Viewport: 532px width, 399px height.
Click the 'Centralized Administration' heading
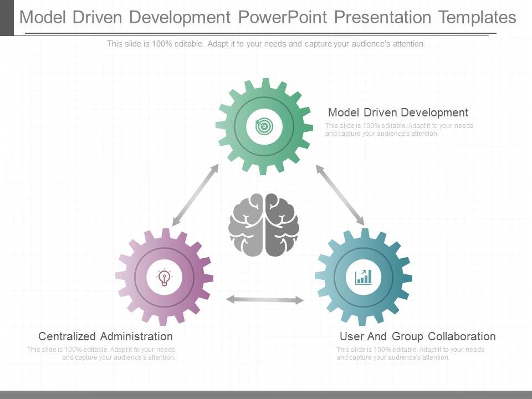(x=105, y=336)
